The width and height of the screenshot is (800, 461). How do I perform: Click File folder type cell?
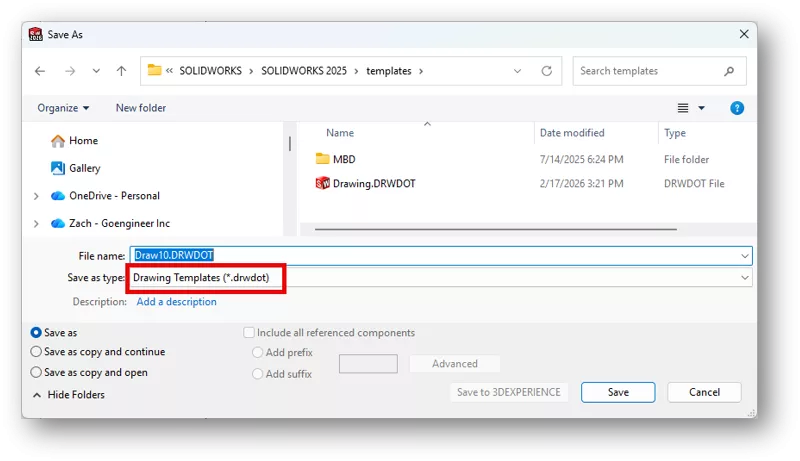tap(686, 159)
